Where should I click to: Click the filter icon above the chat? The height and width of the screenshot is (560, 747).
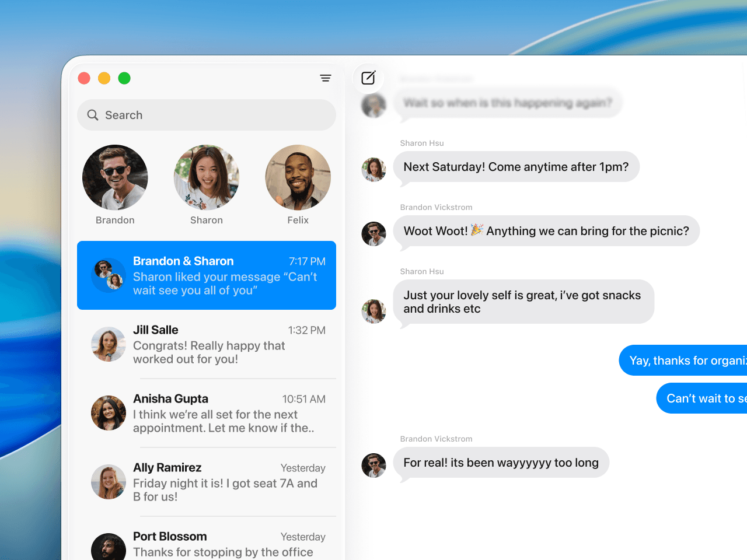pyautogui.click(x=326, y=78)
